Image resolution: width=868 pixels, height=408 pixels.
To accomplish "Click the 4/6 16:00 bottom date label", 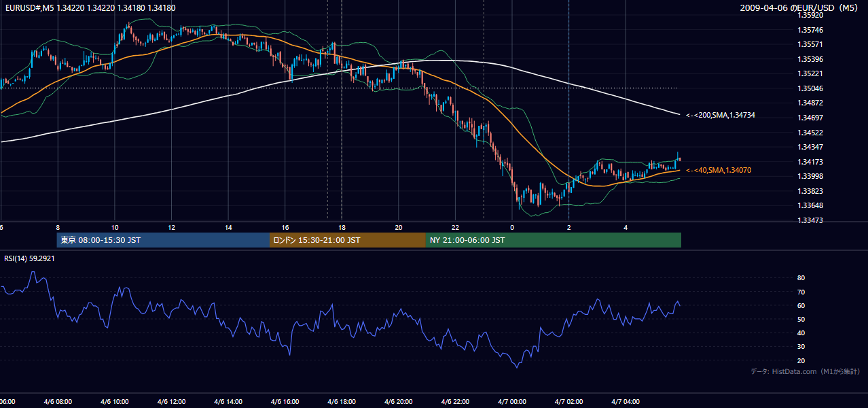I will point(285,402).
